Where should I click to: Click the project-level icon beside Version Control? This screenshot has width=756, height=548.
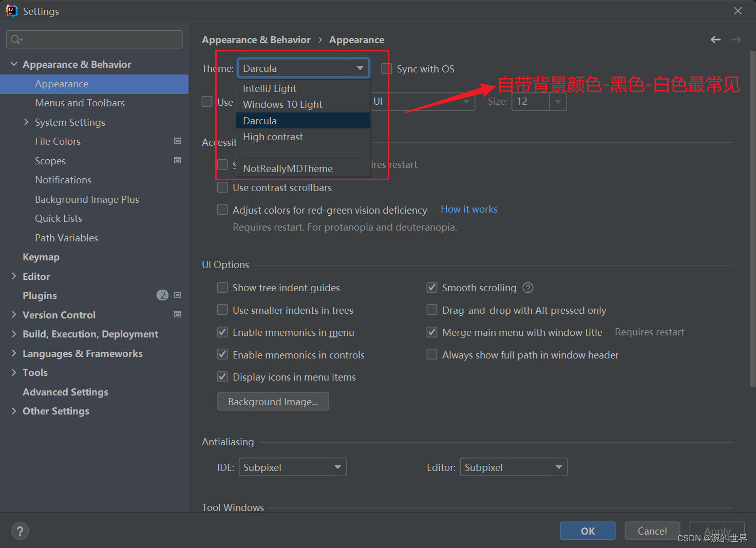tap(178, 314)
